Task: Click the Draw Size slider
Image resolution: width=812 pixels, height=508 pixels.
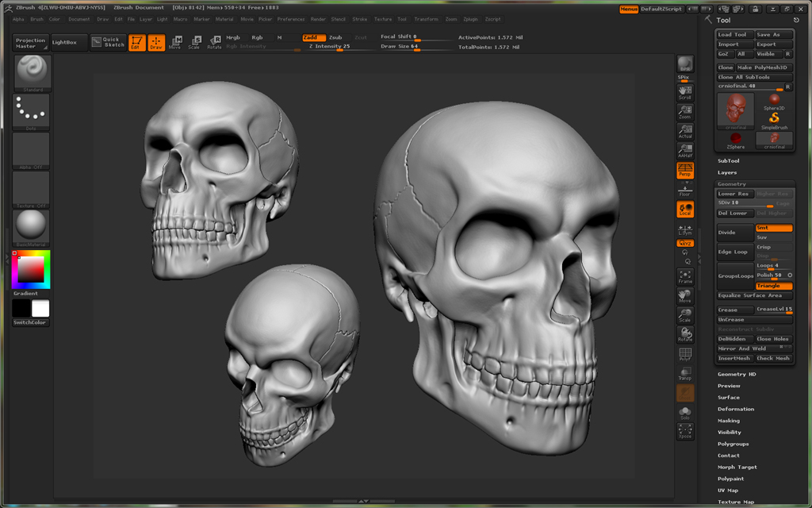Action: (416, 47)
